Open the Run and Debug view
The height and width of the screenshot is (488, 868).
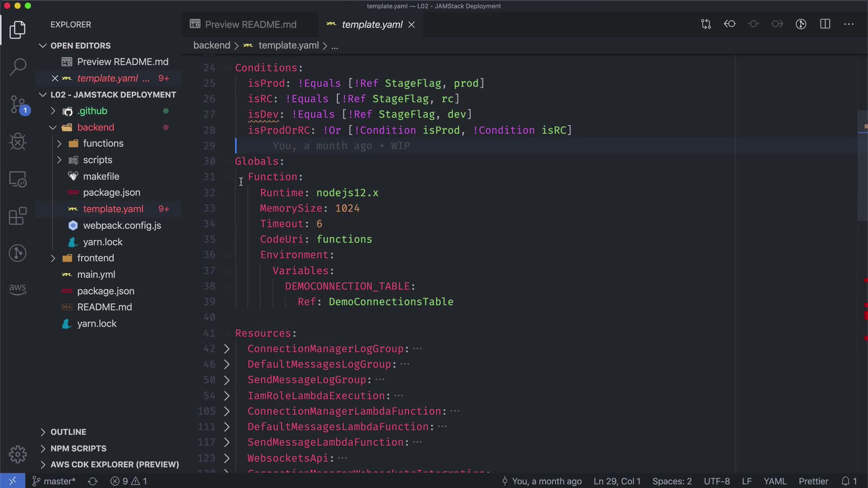pyautogui.click(x=18, y=142)
